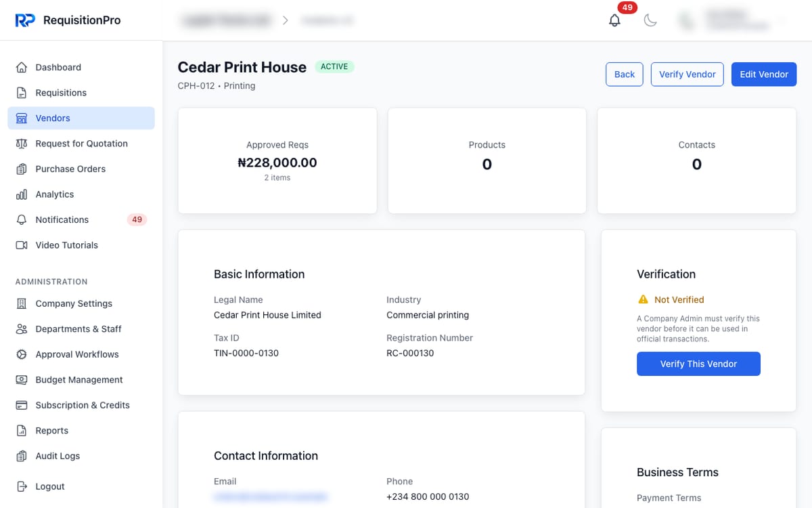
Task: Select Vendors in the sidebar
Action: click(x=81, y=118)
